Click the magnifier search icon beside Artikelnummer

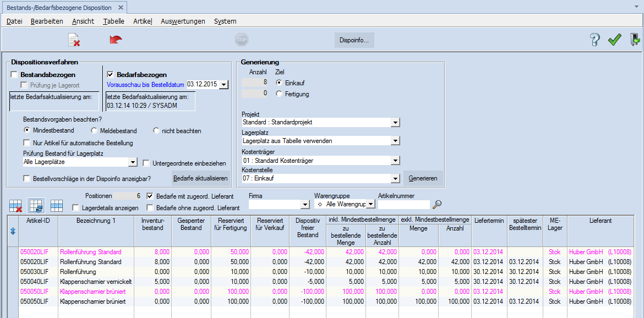[x=437, y=204]
